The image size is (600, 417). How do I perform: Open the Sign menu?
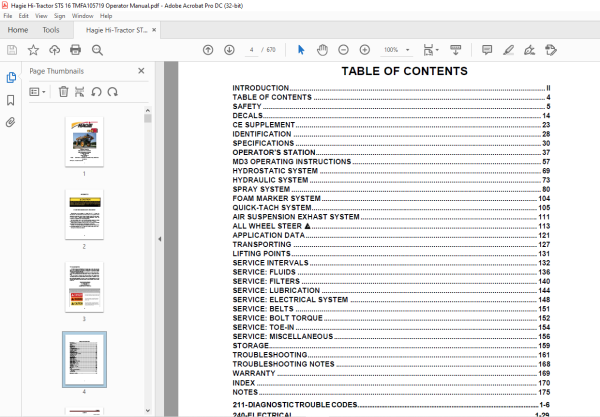59,16
